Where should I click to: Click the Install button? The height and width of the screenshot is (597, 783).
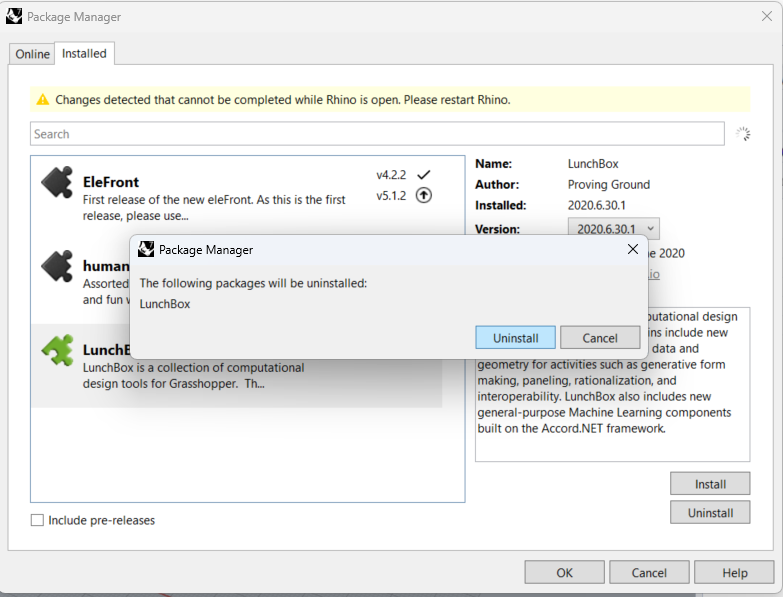coord(710,484)
